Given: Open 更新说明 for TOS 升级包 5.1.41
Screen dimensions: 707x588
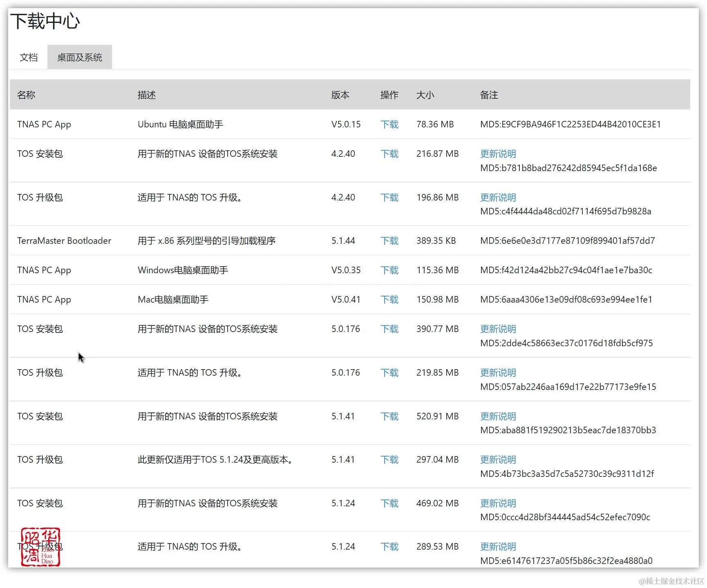Looking at the screenshot, I should coord(498,460).
